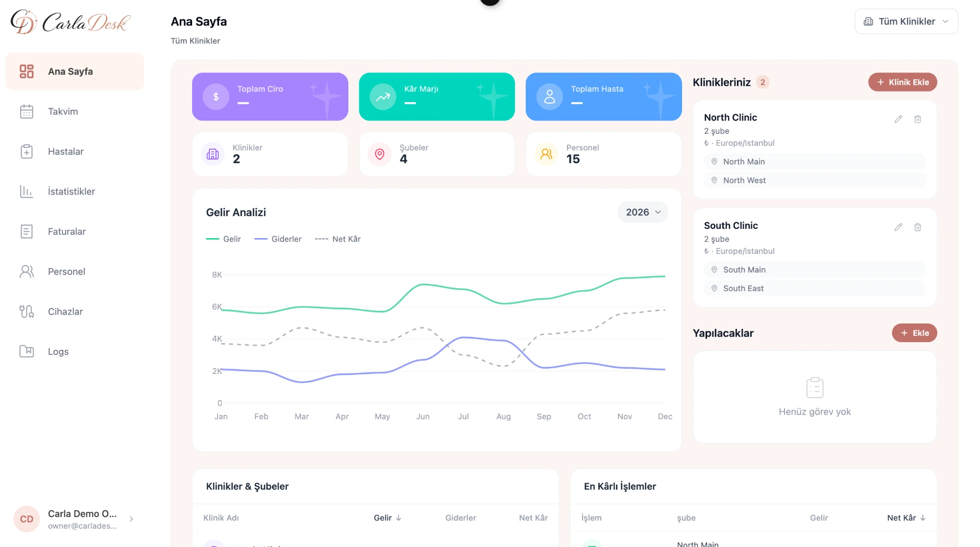980x547 pixels.
Task: Click the Personel people icon in sidebar
Action: [26, 272]
